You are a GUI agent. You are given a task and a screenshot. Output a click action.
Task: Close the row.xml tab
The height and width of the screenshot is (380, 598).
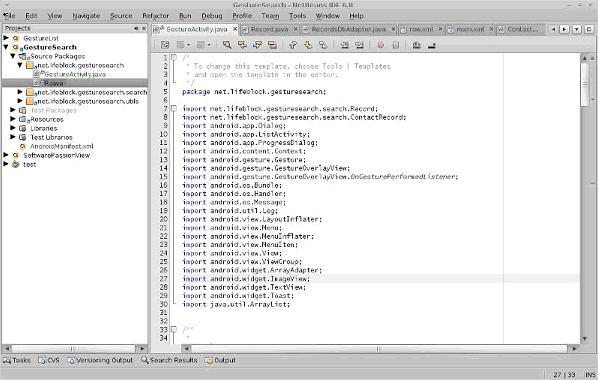tap(440, 29)
